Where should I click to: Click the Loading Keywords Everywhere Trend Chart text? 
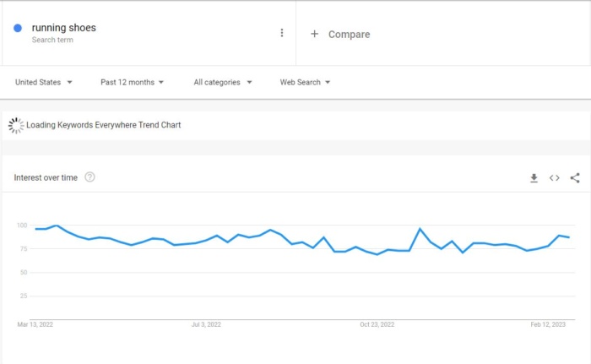(104, 125)
